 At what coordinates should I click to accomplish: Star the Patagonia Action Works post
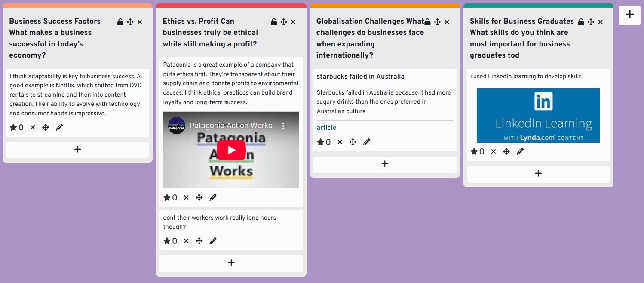(x=167, y=197)
